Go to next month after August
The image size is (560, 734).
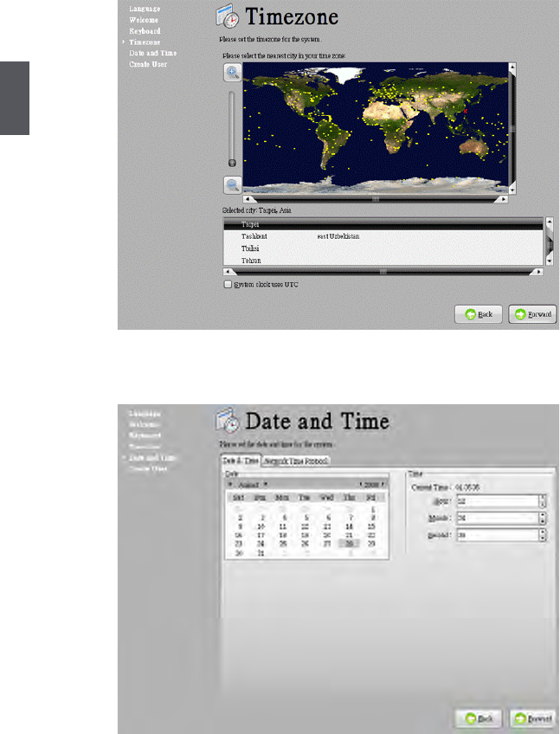266,484
